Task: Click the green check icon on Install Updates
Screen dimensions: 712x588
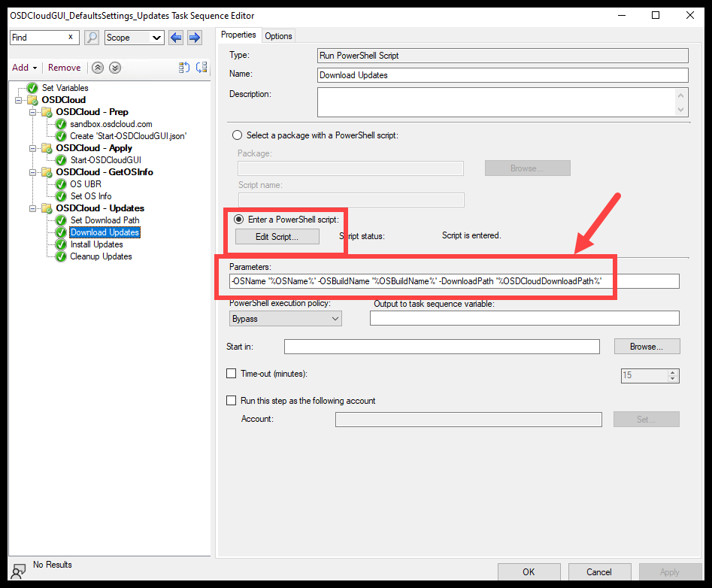Action: 60,244
